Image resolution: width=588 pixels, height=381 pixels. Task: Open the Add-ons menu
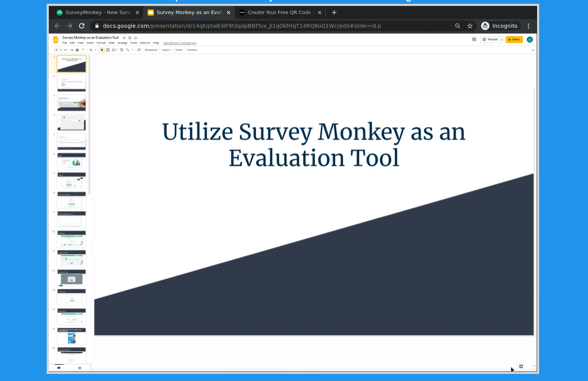click(x=145, y=43)
